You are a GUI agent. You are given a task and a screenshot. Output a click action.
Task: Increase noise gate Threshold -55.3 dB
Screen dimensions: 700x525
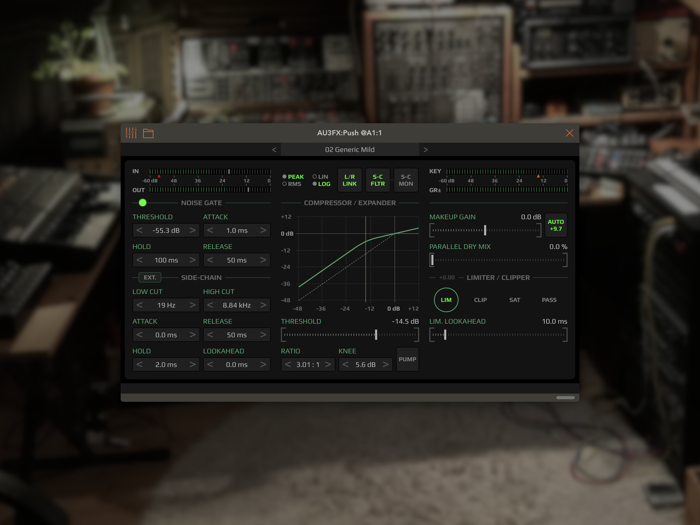[192, 230]
